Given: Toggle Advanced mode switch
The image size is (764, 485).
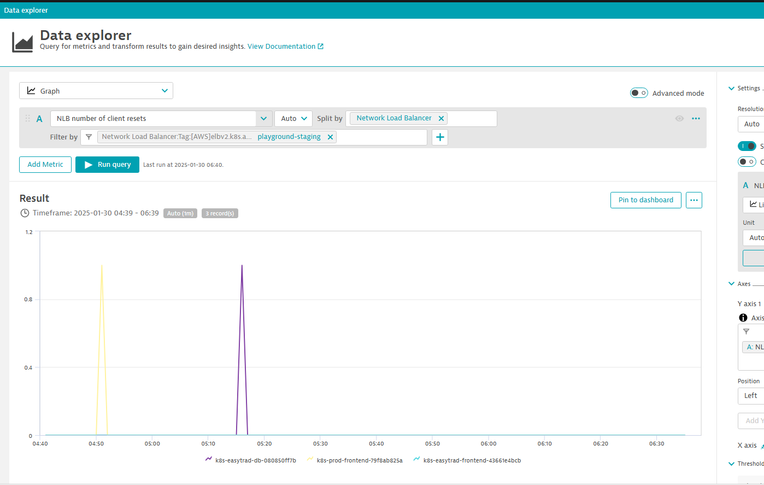Looking at the screenshot, I should tap(638, 93).
